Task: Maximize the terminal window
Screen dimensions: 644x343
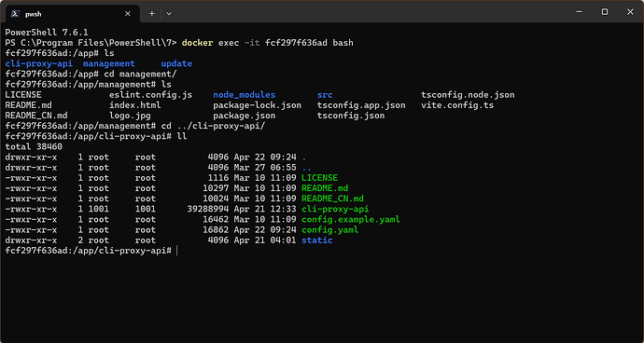Action: coord(605,12)
